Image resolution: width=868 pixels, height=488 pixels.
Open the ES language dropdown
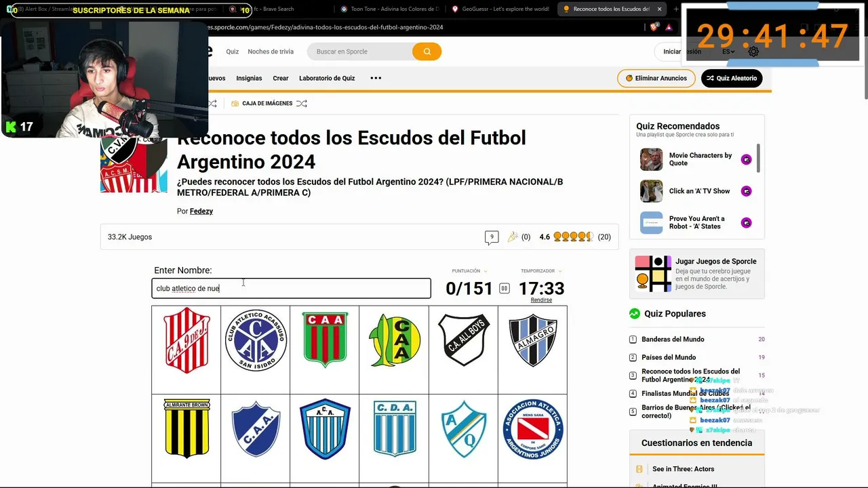728,52
